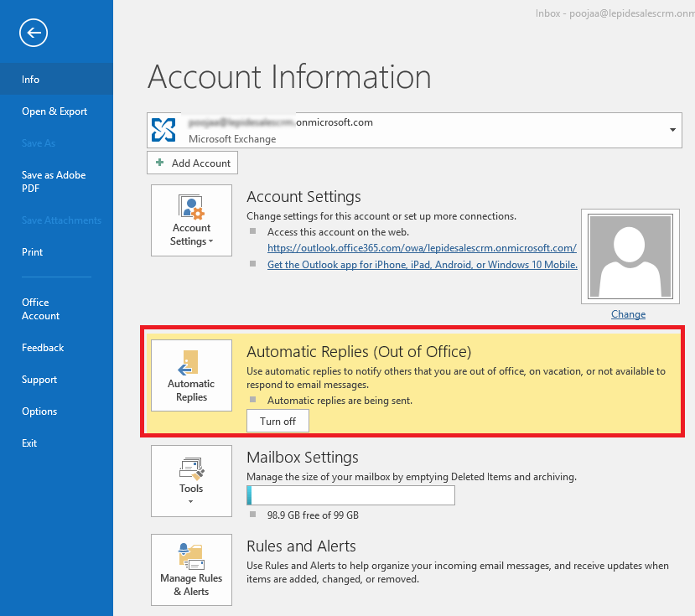
Task: Turn off automatic replies
Action: click(277, 421)
